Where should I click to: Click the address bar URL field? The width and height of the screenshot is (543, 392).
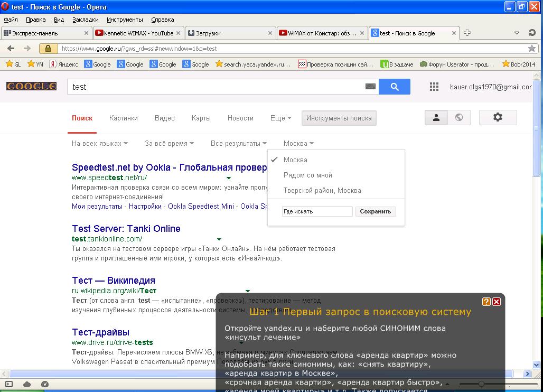292,49
